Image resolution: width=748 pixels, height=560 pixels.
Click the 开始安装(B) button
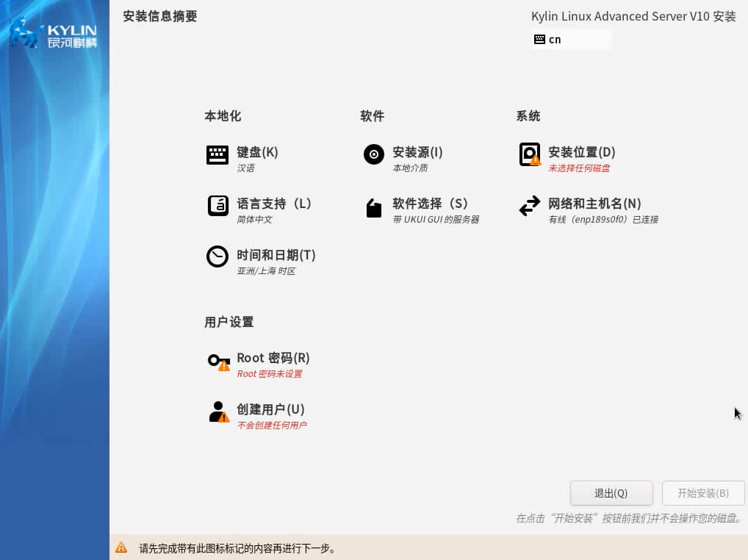tap(703, 492)
